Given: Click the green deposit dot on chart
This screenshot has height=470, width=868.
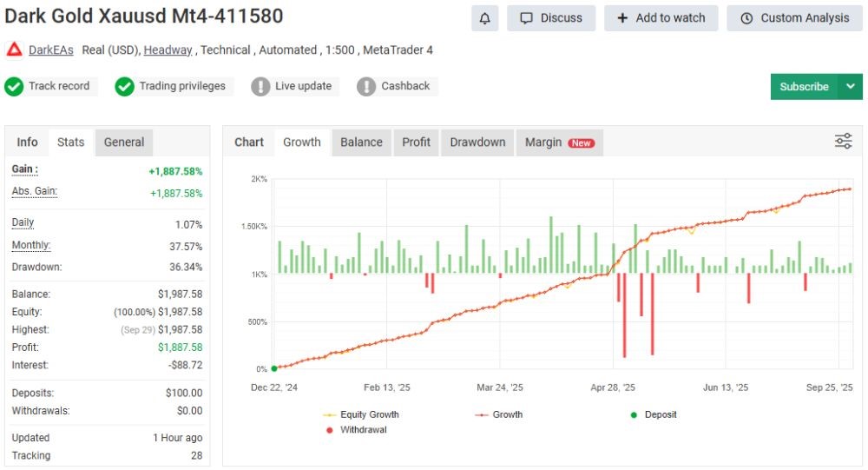Looking at the screenshot, I should [x=274, y=368].
